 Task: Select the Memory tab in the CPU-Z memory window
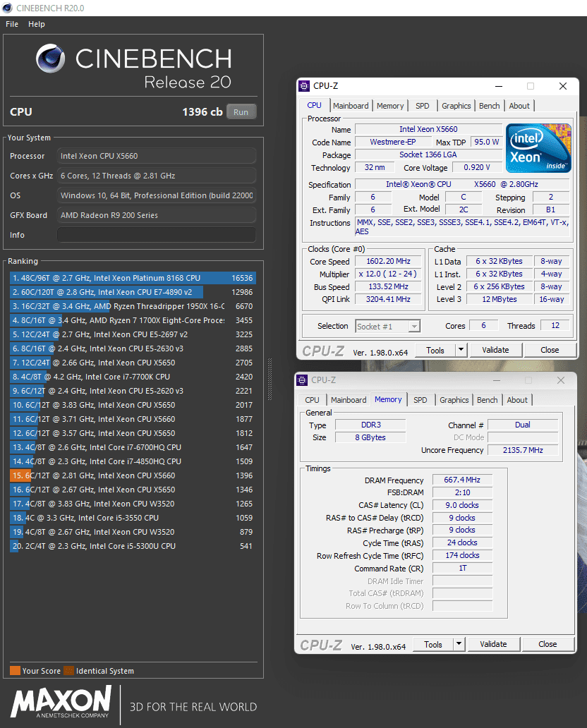tap(388, 399)
